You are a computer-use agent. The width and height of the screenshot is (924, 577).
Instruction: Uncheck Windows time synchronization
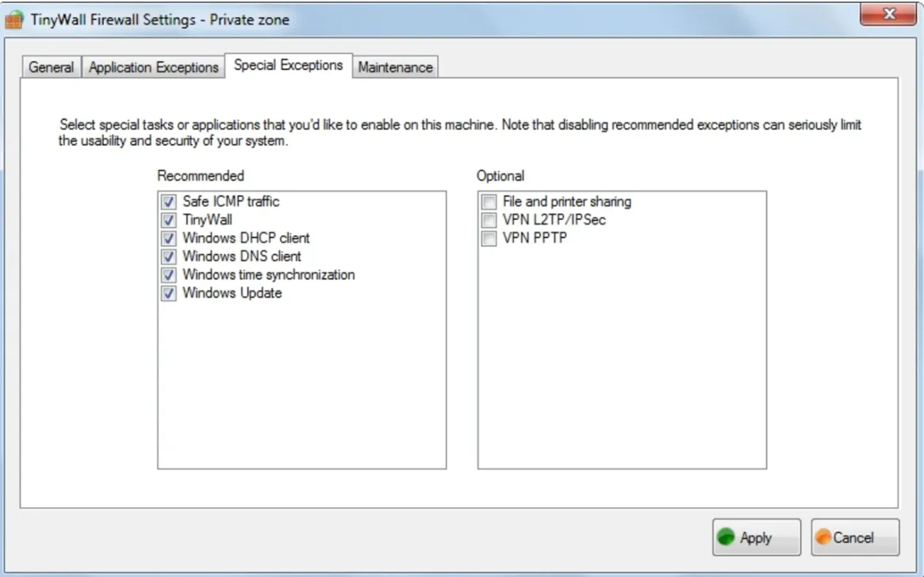[x=168, y=275]
